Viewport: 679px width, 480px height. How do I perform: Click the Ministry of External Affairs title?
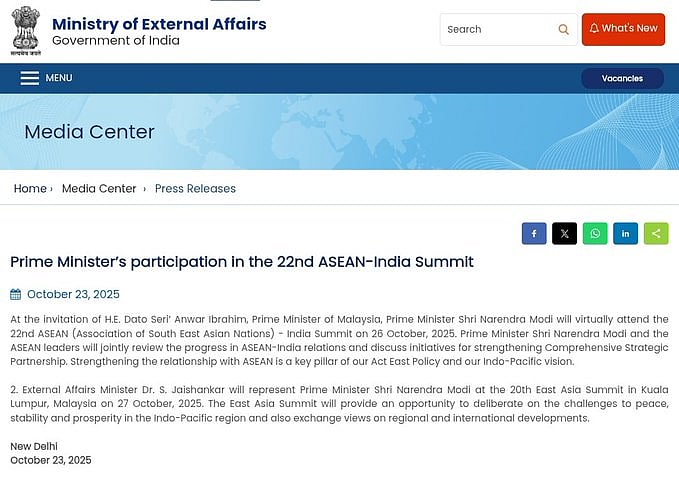[159, 24]
